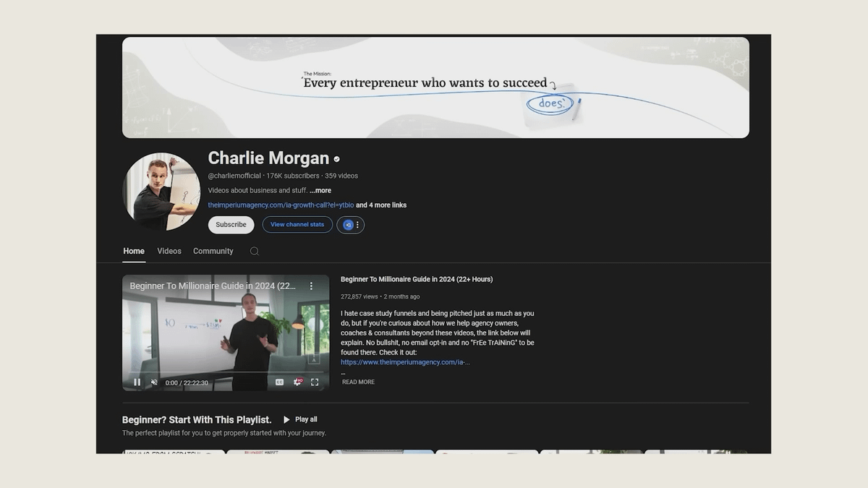Play all videos in beginner playlist
Viewport: 868px width, 488px height.
click(300, 419)
